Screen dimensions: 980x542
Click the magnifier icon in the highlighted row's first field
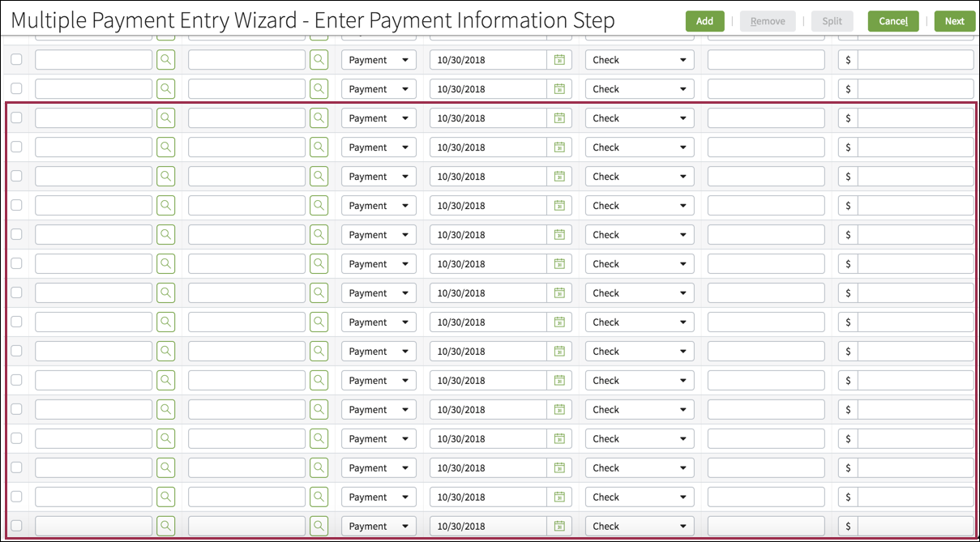(x=165, y=117)
